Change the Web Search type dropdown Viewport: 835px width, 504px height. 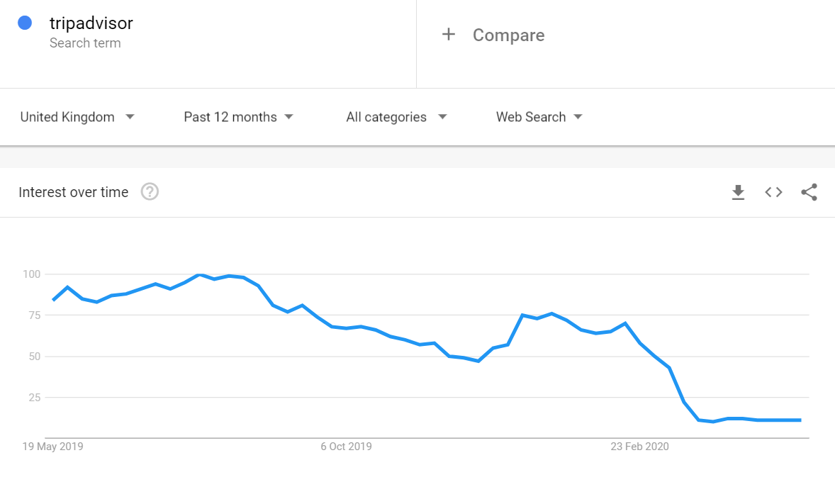point(539,117)
